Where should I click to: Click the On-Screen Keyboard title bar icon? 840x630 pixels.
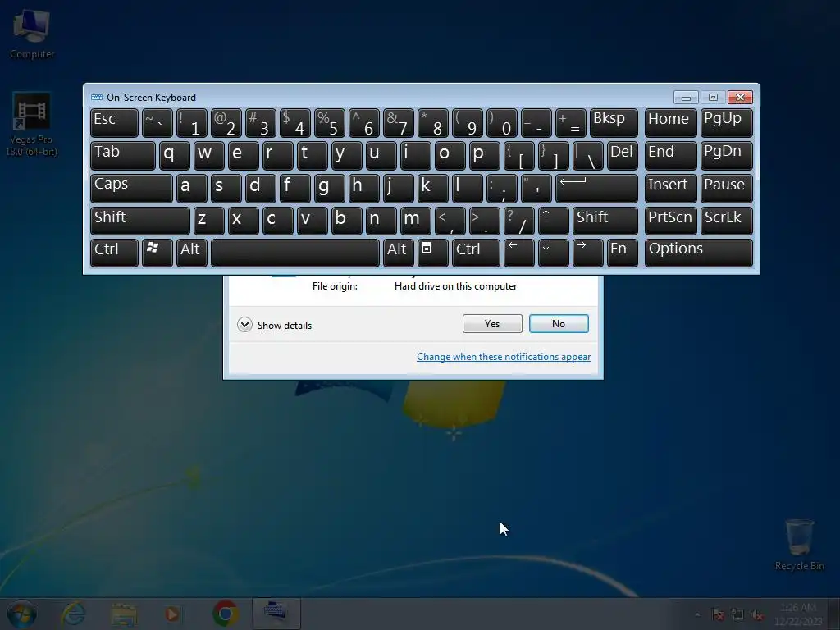pyautogui.click(x=97, y=97)
